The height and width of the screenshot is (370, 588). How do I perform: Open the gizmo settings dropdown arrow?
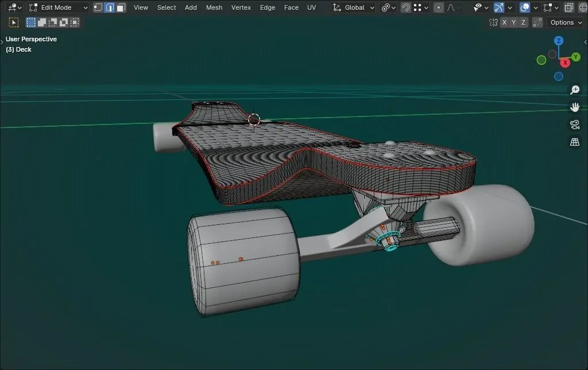pos(510,7)
